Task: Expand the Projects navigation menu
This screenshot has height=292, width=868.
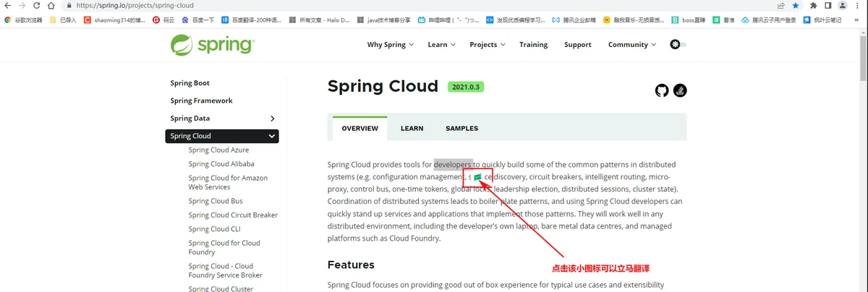Action: click(x=487, y=45)
